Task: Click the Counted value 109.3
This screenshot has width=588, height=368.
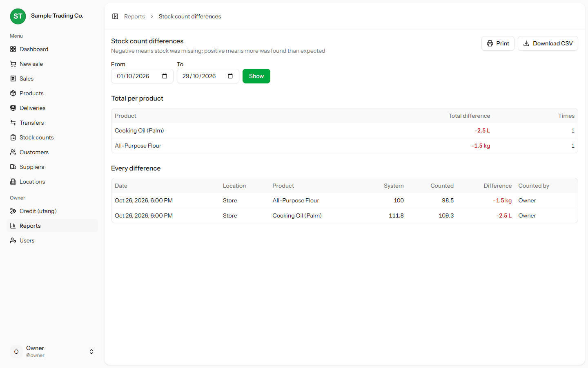Action: (446, 215)
